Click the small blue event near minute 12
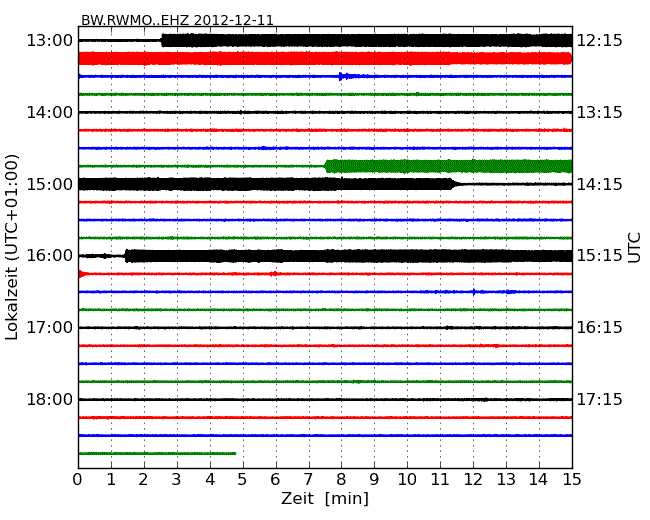 (474, 292)
